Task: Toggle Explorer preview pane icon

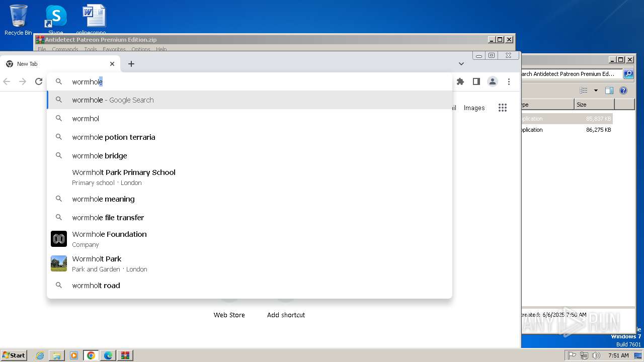Action: pyautogui.click(x=609, y=90)
